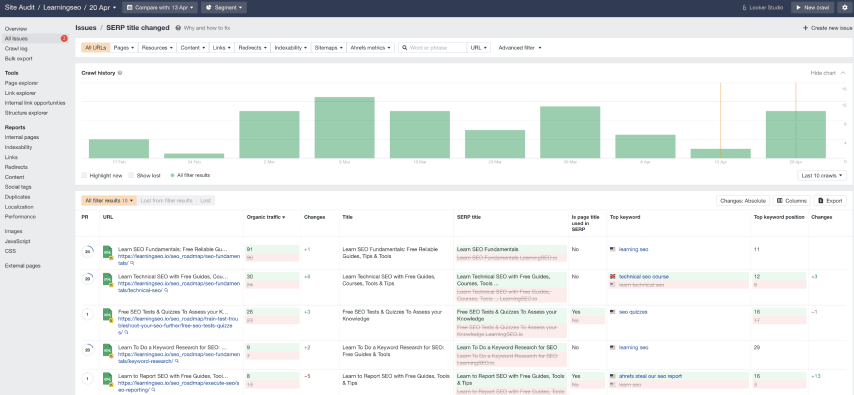
Task: Click magnifier icon after seo-fundamentals URL
Action: [x=132, y=263]
